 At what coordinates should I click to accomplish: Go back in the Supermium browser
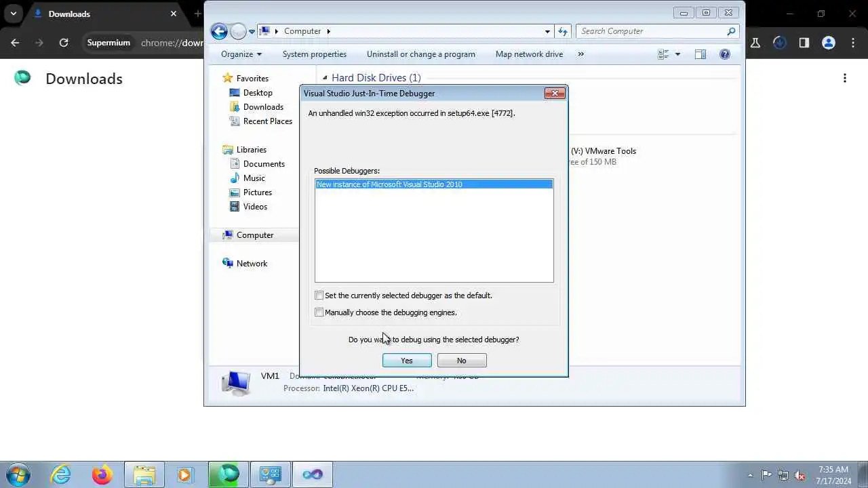tap(15, 43)
